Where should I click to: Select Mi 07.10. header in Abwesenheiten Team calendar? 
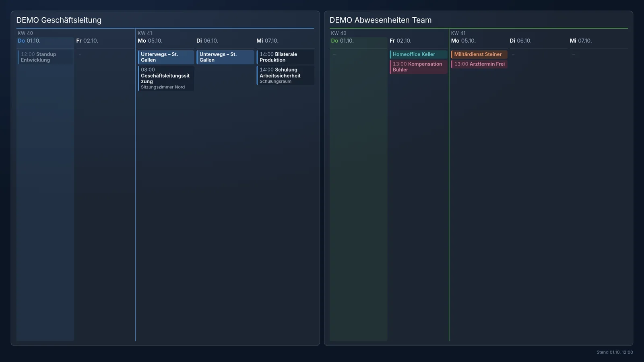tap(581, 41)
